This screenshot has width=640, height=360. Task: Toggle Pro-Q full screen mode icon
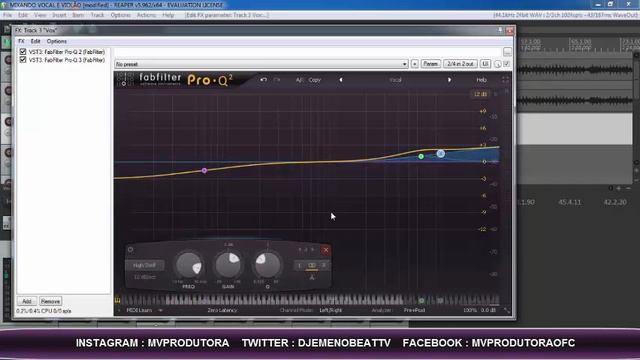coord(505,80)
